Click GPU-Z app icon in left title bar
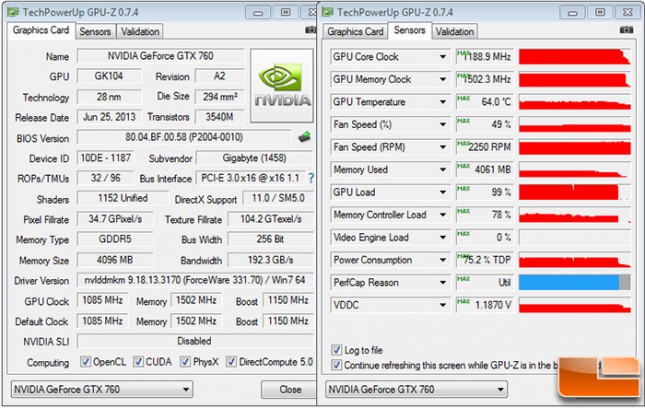This screenshot has height=408, width=645. (13, 12)
